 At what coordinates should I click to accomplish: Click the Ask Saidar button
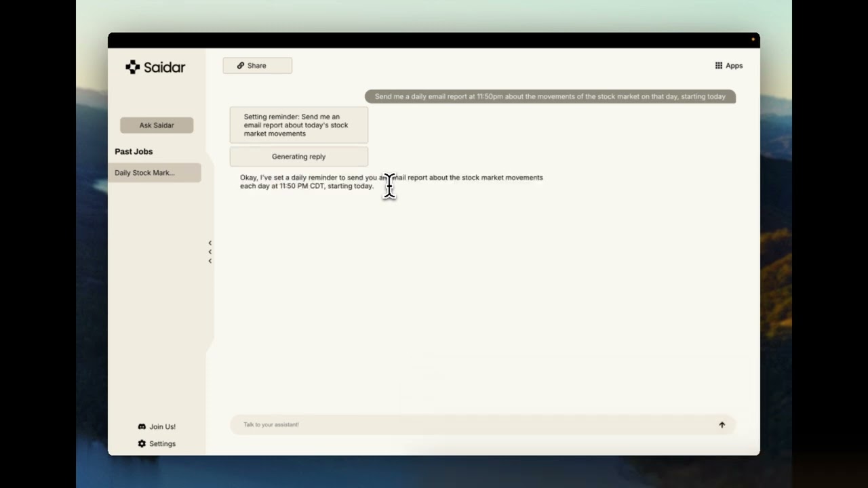157,125
